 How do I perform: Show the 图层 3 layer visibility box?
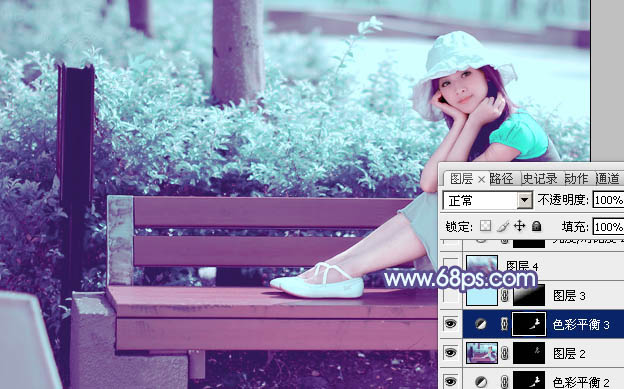point(450,295)
